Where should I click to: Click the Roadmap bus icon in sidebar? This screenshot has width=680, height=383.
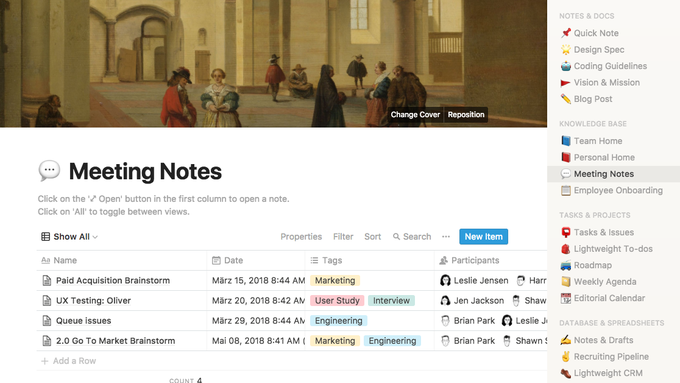click(566, 265)
